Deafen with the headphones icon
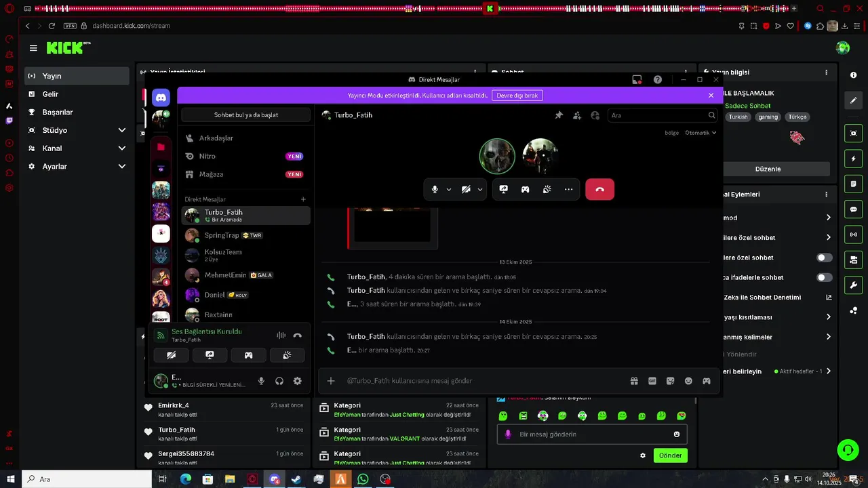Image resolution: width=868 pixels, height=488 pixels. pos(279,381)
